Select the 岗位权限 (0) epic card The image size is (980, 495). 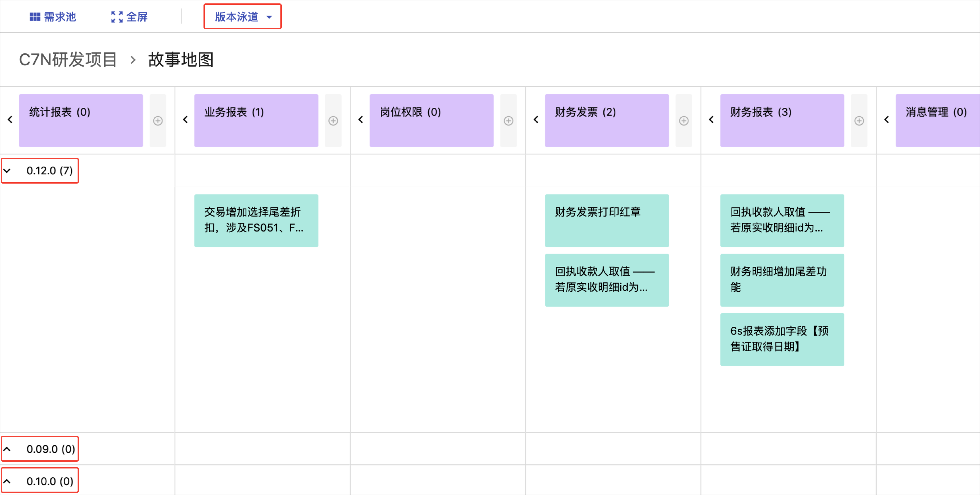(x=432, y=120)
